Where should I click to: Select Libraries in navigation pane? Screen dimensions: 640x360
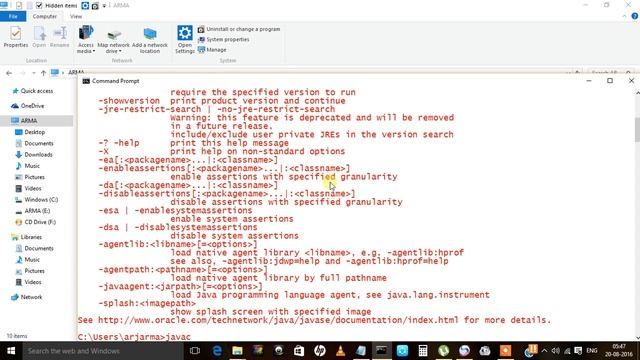pyautogui.click(x=27, y=237)
